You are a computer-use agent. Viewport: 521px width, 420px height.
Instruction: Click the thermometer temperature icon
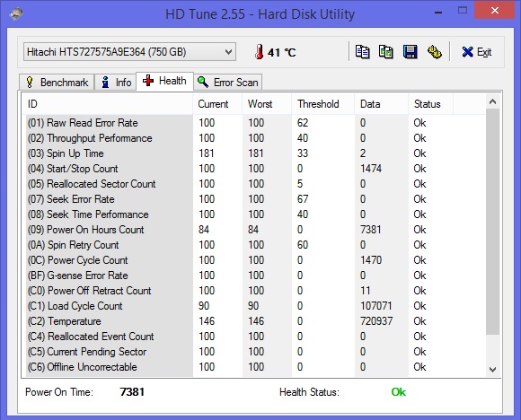click(260, 52)
